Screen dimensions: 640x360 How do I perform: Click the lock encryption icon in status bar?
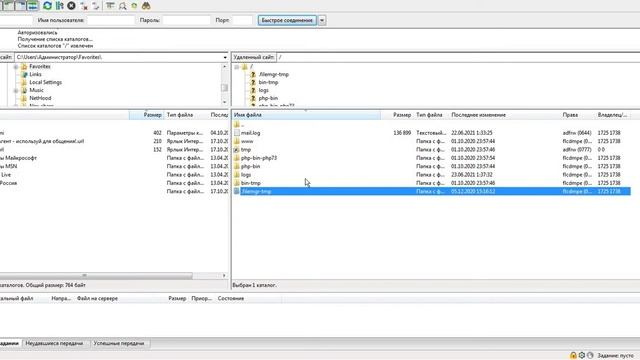pos(573,356)
